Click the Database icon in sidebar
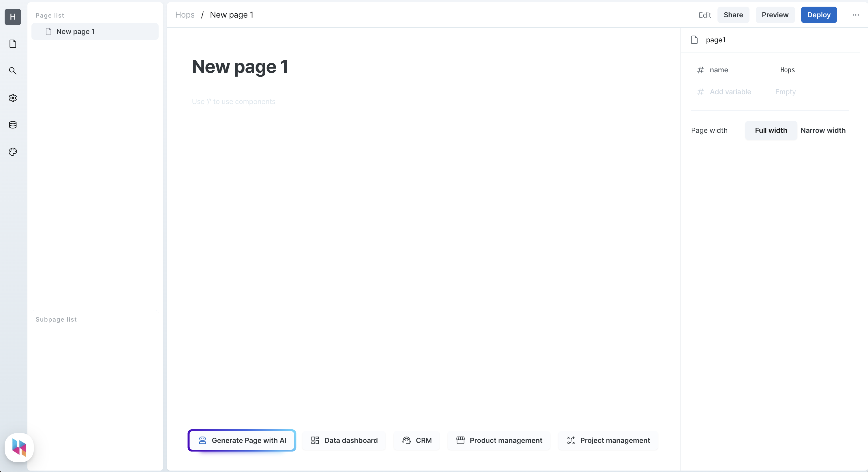Screen dimensions: 868x472 [x=13, y=124]
